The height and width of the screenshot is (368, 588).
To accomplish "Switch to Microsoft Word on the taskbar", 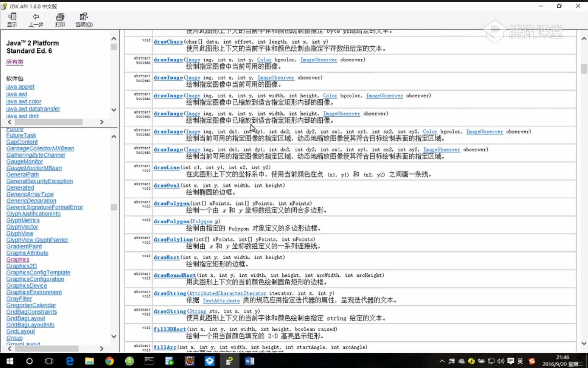I will click(249, 361).
